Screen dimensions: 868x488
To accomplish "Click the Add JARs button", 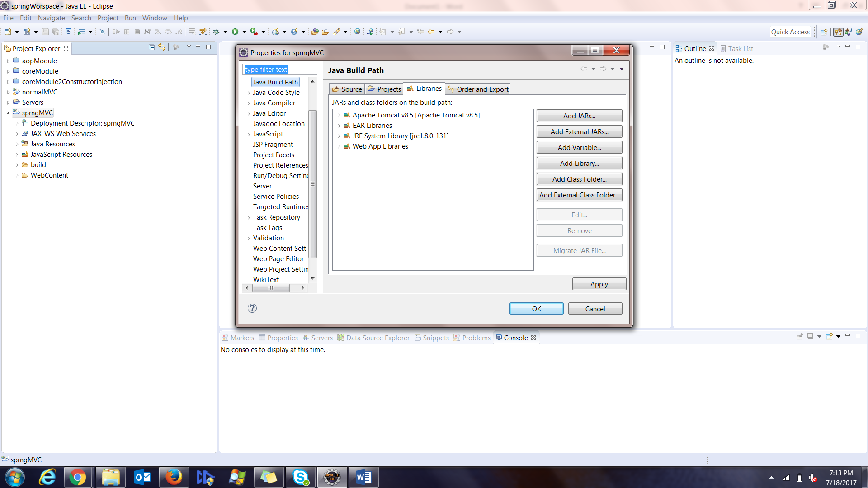I will (579, 116).
